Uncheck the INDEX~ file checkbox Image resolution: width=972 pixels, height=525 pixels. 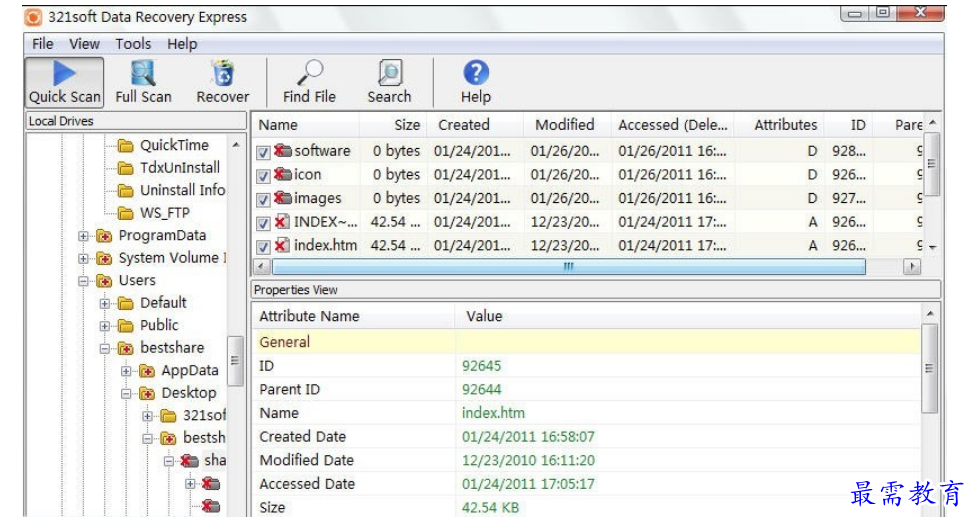click(263, 223)
